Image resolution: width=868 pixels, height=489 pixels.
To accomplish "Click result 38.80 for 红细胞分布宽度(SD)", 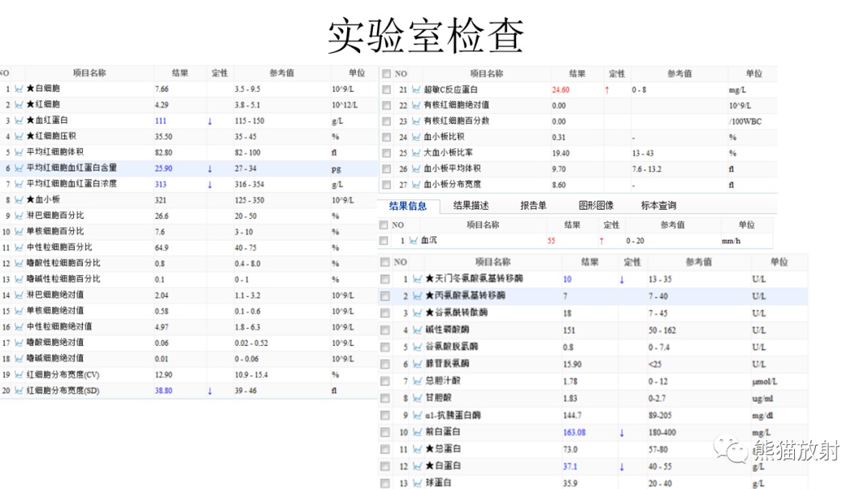I will click(164, 391).
